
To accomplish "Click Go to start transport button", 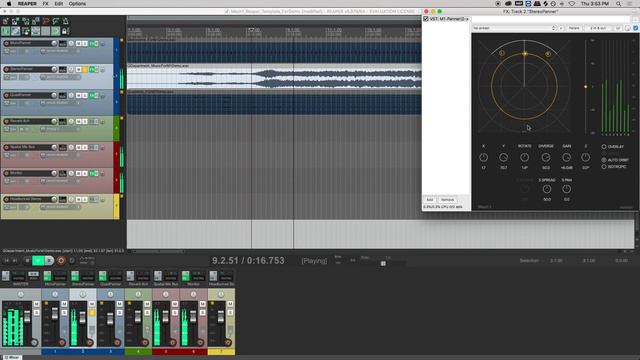I will [7, 260].
